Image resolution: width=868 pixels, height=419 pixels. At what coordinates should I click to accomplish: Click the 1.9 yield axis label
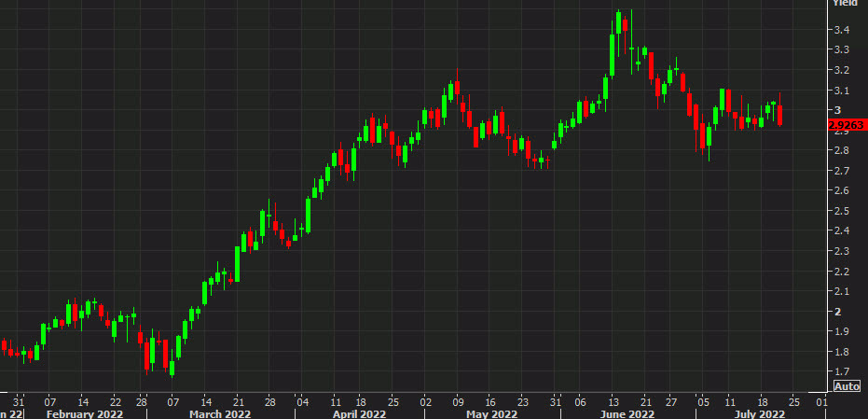(x=842, y=332)
